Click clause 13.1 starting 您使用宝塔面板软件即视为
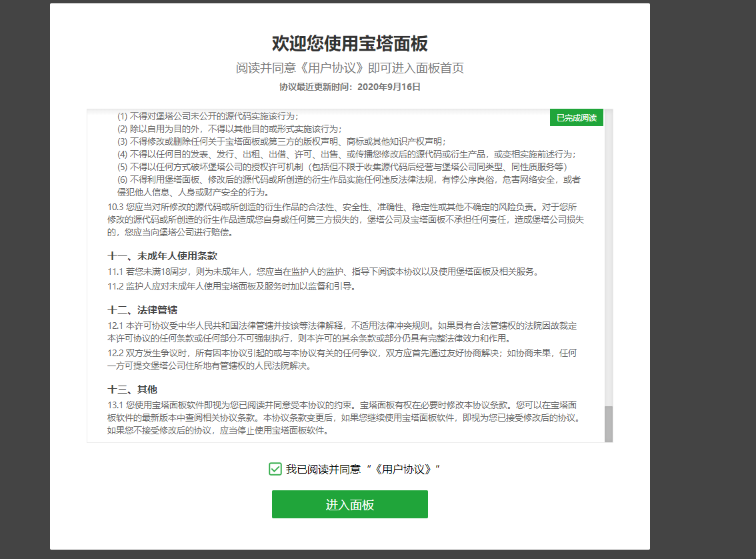The width and height of the screenshot is (756, 559). [344, 418]
